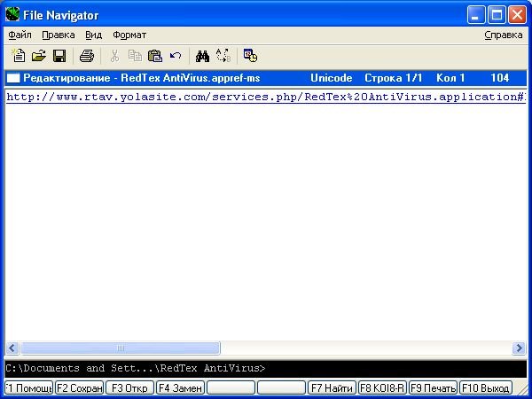Viewport: 532px width, 399px height.
Task: Click the URL line in the editor
Action: point(266,97)
